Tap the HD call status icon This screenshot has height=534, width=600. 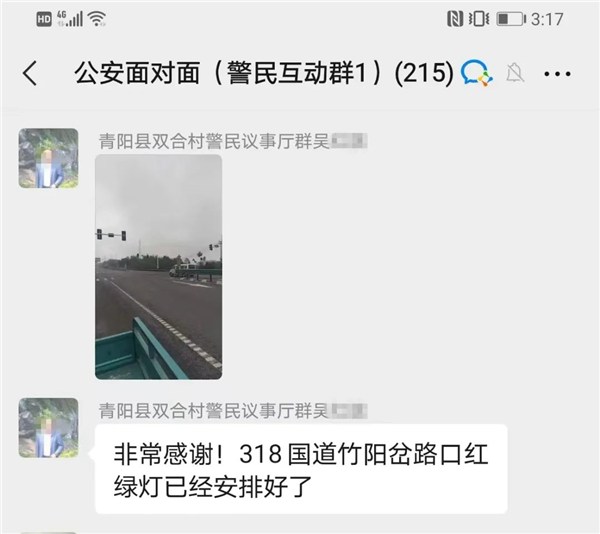coord(44,19)
